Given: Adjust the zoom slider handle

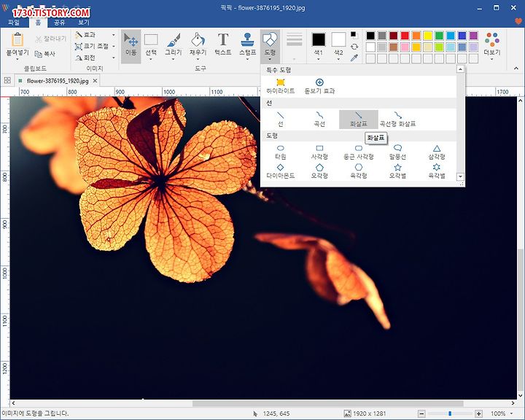Looking at the screenshot, I should [x=450, y=413].
